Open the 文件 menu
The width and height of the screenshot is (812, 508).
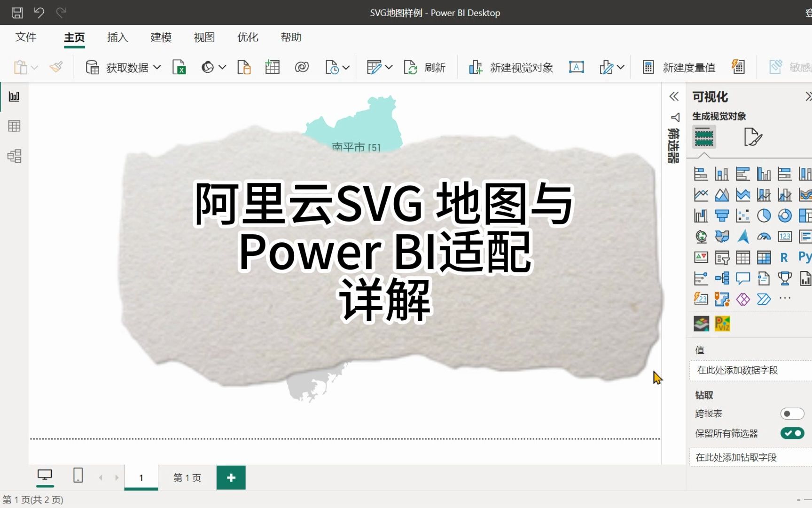(x=25, y=37)
